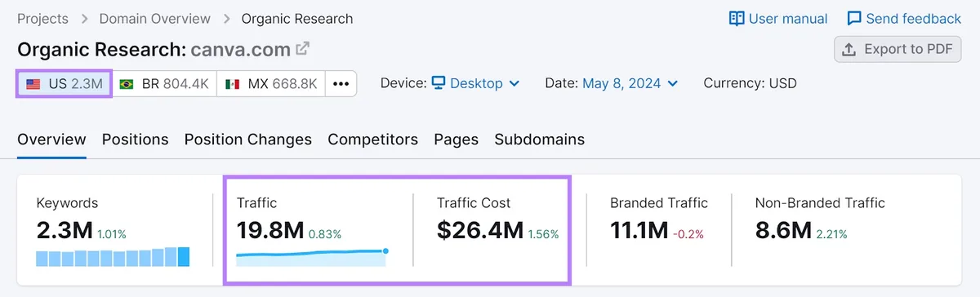980x297 pixels.
Task: Click the Branded Traffic 11.1M value
Action: coord(639,231)
